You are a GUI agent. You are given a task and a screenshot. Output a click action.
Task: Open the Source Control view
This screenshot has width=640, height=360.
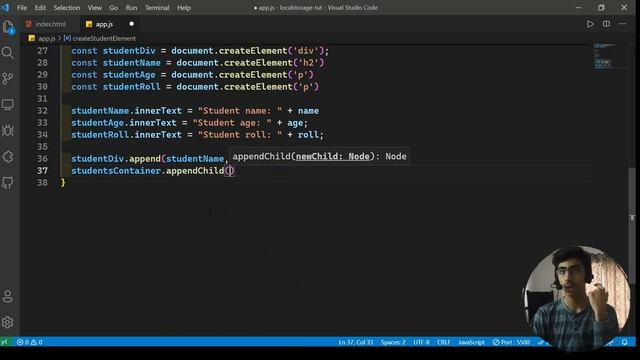(x=8, y=78)
